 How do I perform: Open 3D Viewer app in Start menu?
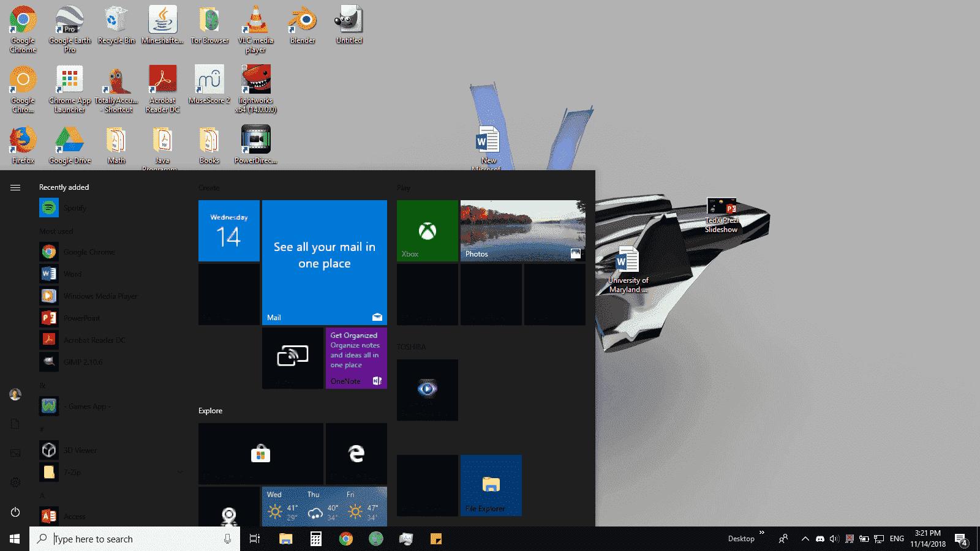(x=110, y=451)
